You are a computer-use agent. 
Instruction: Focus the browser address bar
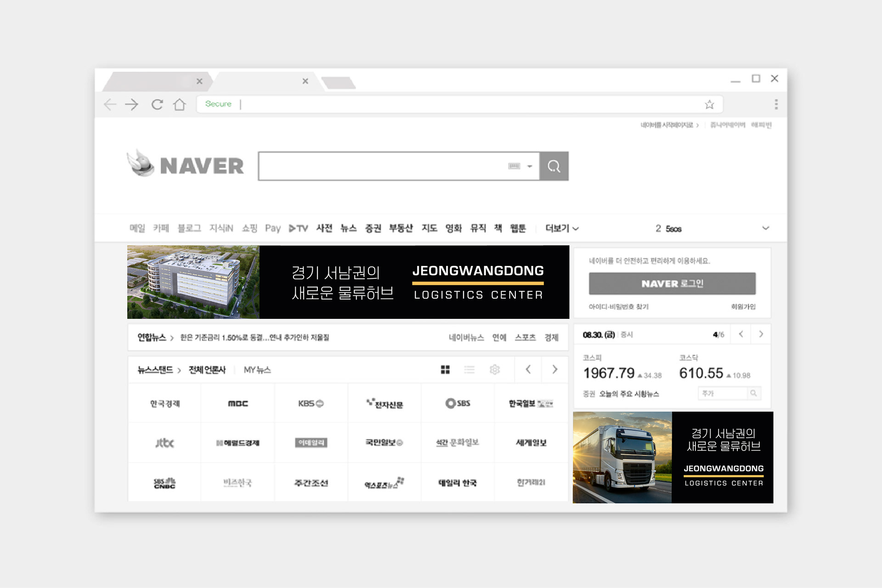coord(459,104)
